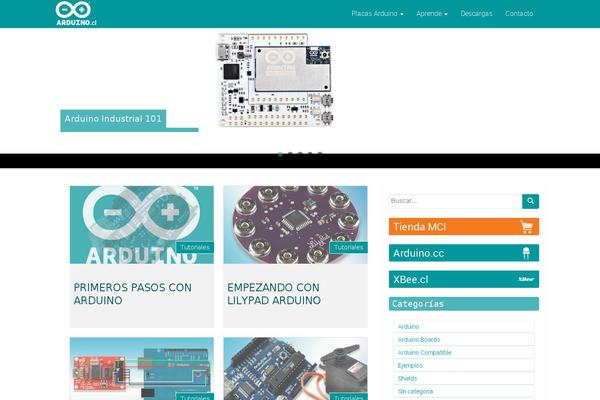Click the Lilypad board thumbnail

tap(295, 225)
